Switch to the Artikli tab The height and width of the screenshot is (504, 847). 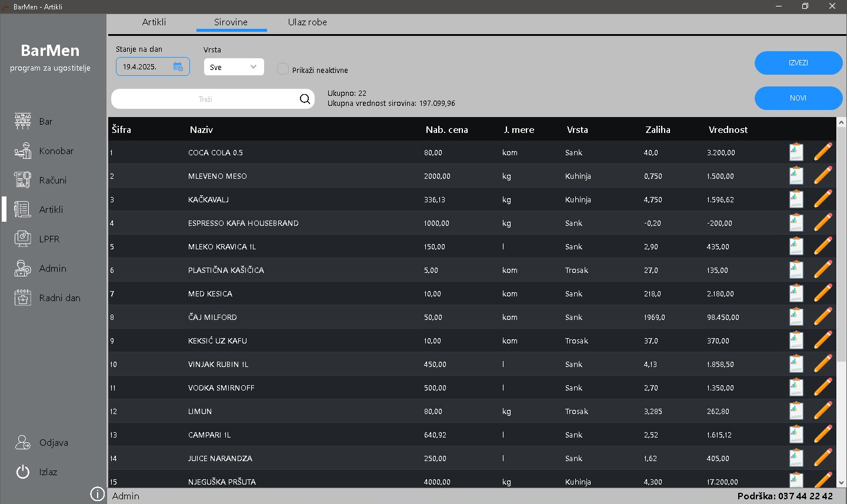[x=154, y=22]
